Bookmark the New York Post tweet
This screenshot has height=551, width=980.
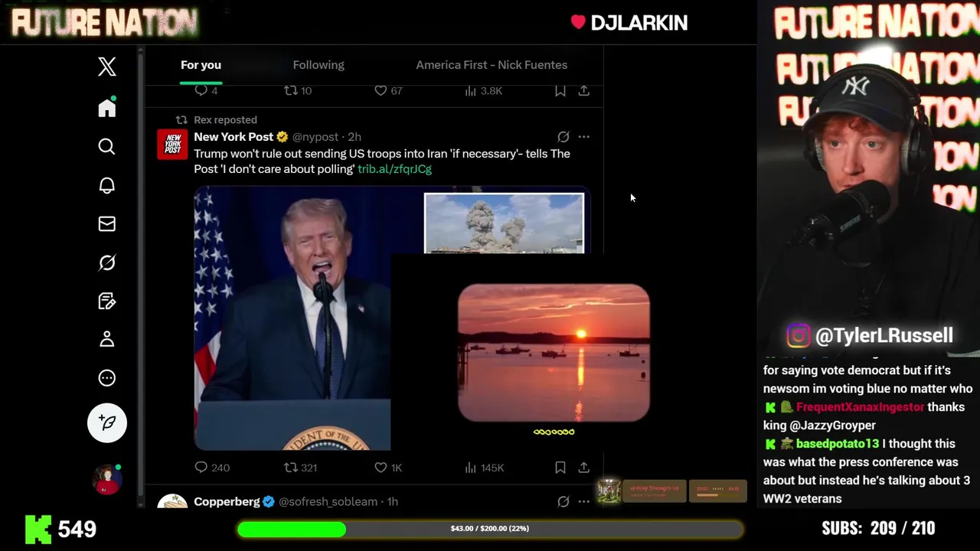click(560, 468)
